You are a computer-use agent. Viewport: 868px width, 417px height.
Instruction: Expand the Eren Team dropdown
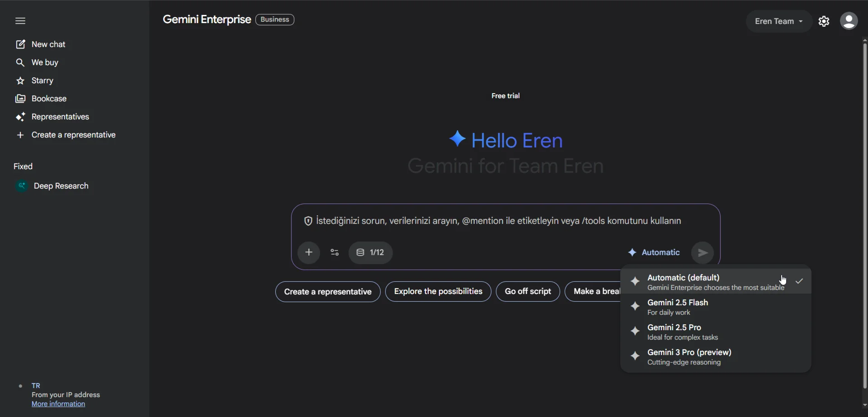779,21
